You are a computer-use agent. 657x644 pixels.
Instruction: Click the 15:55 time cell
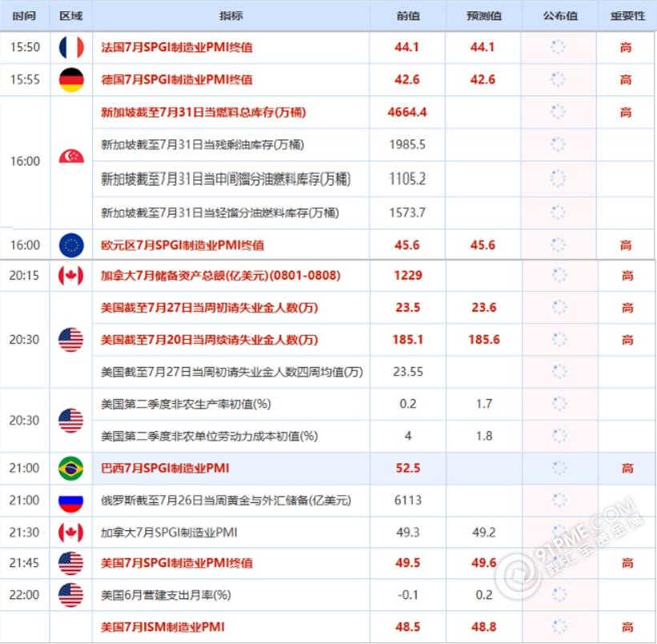(25, 79)
